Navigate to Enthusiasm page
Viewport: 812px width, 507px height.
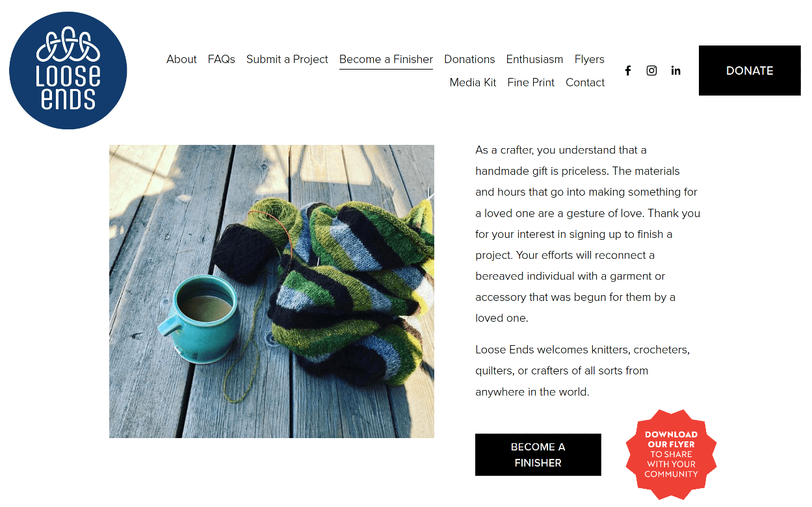point(534,59)
